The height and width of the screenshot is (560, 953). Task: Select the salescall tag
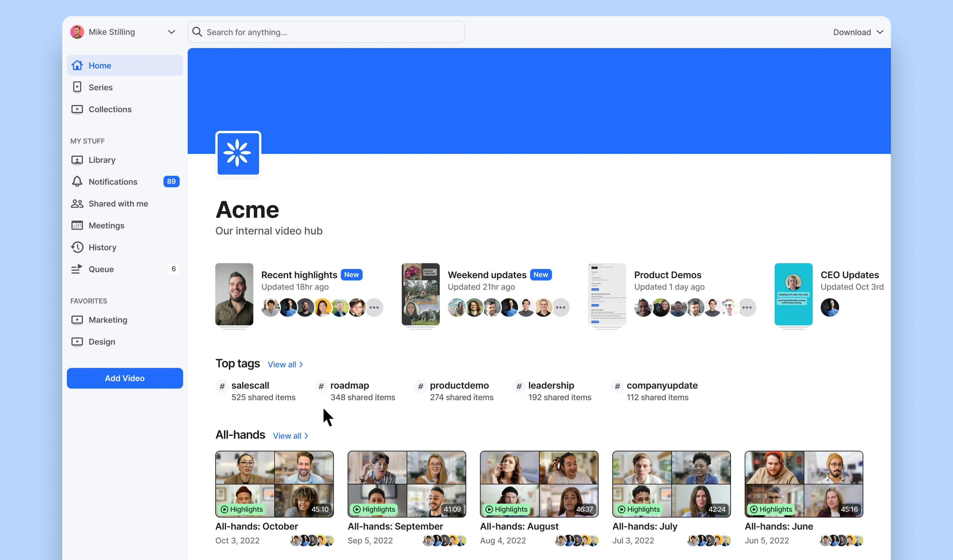pos(250,385)
